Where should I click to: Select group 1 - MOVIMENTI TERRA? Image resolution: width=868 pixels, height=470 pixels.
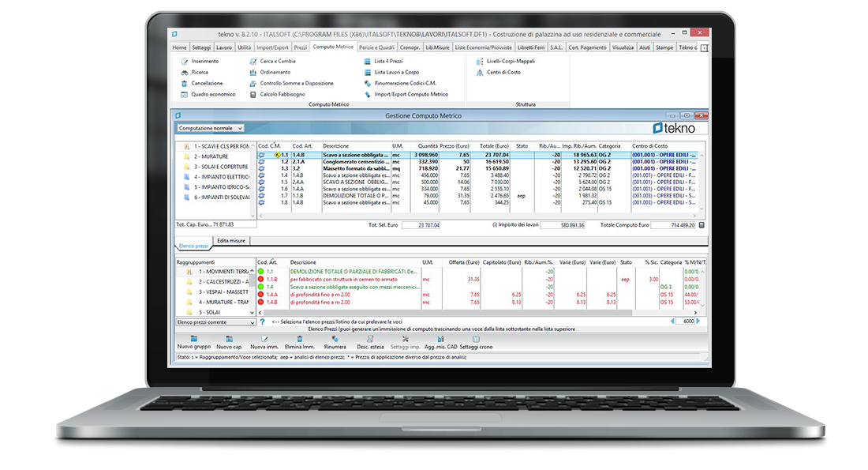pos(218,272)
